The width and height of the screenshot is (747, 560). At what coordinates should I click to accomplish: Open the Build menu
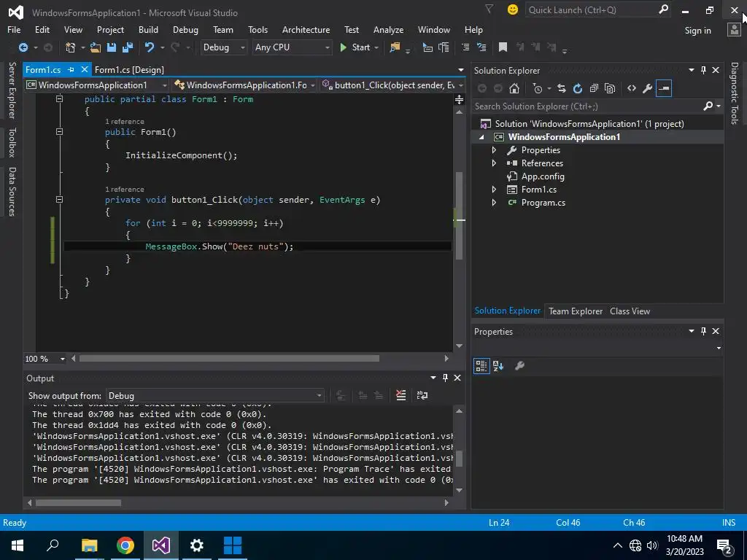[x=148, y=29]
